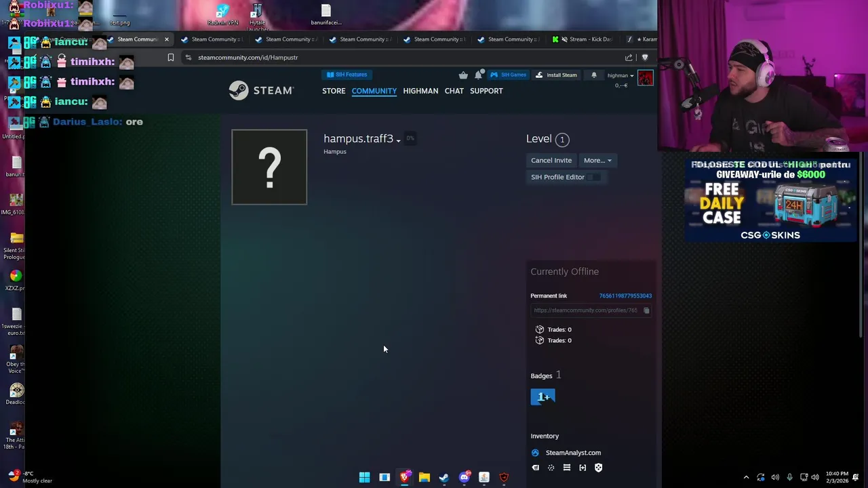The height and width of the screenshot is (488, 868).
Task: Open Steam app on taskbar
Action: pos(443,477)
